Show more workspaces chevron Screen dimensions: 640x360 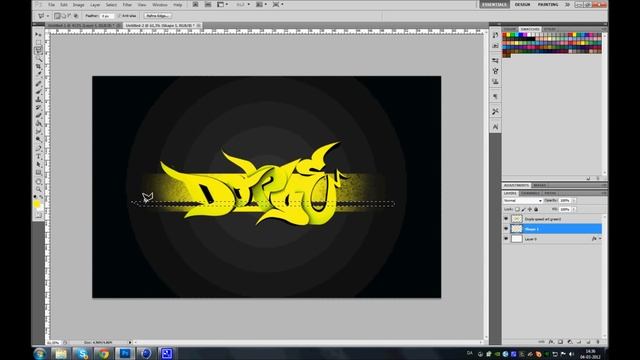pyautogui.click(x=567, y=4)
